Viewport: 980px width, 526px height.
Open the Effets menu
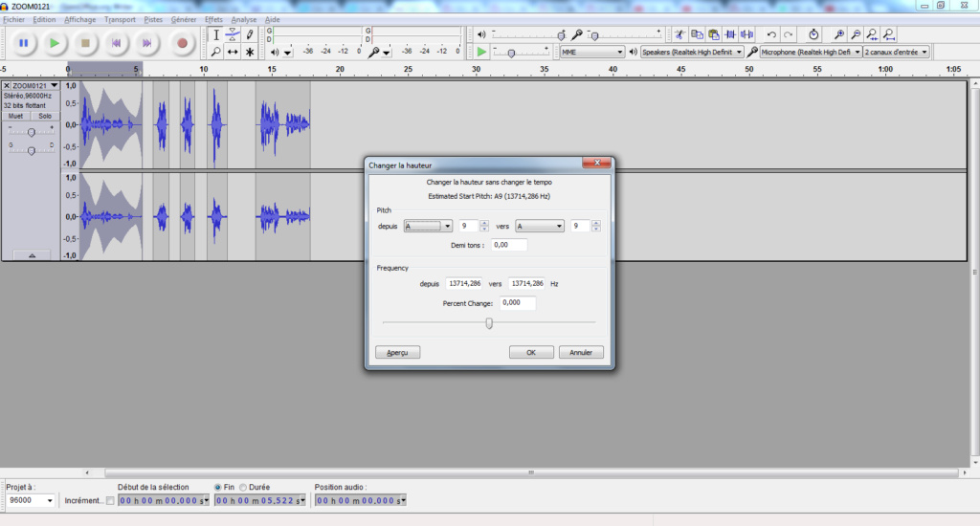point(213,19)
